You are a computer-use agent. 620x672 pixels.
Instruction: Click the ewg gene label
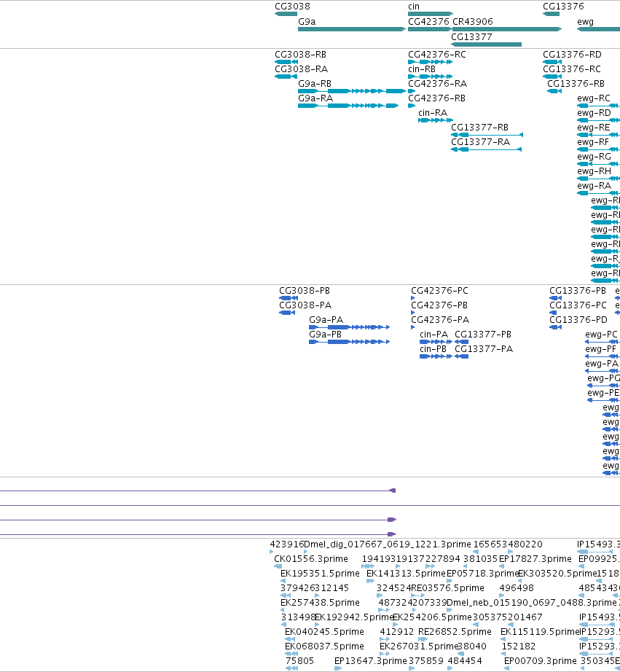tap(585, 22)
